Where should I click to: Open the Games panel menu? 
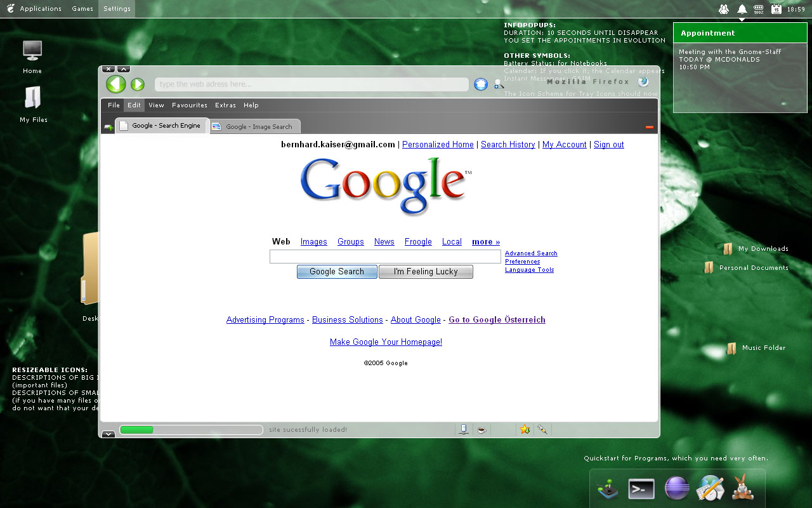(82, 9)
